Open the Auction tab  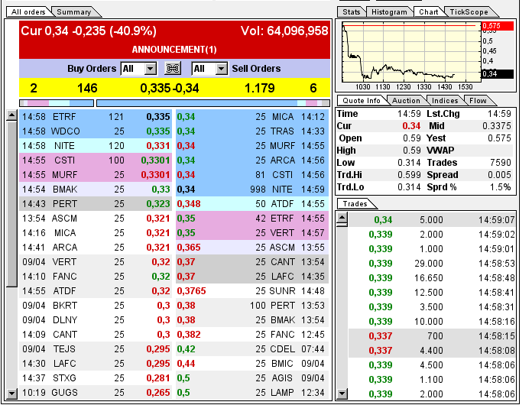[x=406, y=100]
